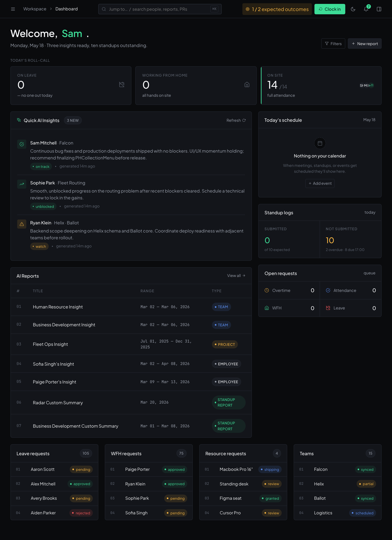
Task: Click the Clock in button
Action: [x=330, y=9]
